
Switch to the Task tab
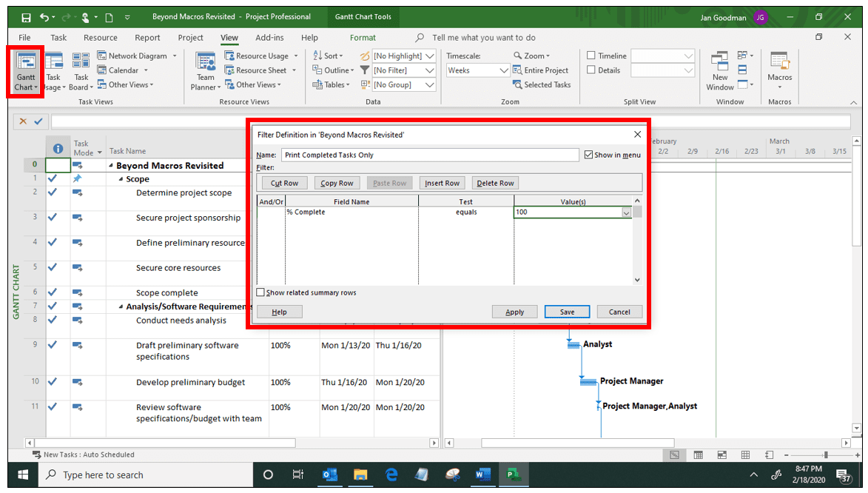point(58,38)
